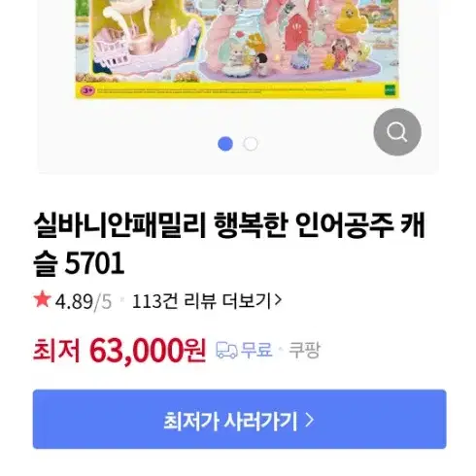
Task: Tap the magnifier zoom icon
Action: click(x=397, y=132)
